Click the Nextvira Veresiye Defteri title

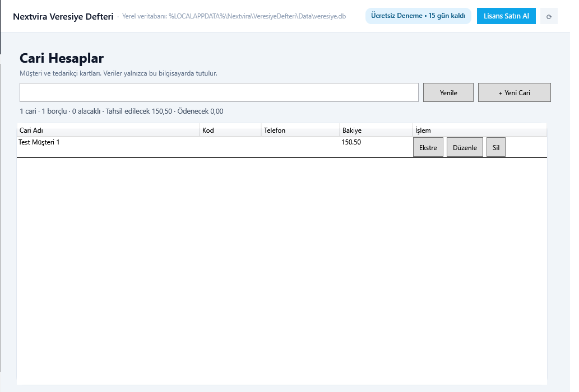(63, 17)
